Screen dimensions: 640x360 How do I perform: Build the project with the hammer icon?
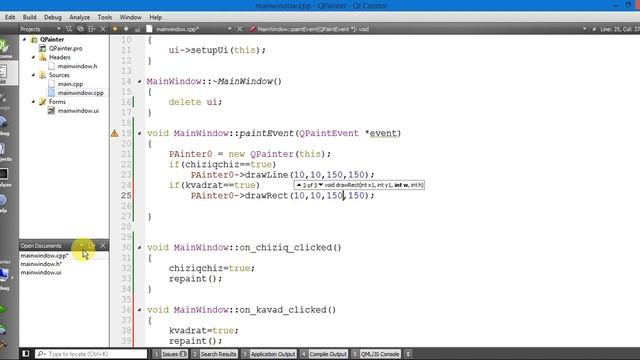[4, 345]
